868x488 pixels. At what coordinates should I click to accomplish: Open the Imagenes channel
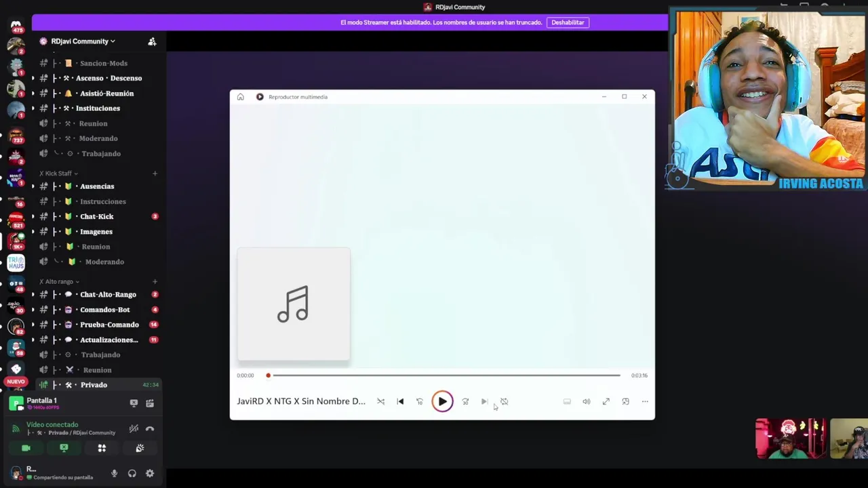point(96,232)
